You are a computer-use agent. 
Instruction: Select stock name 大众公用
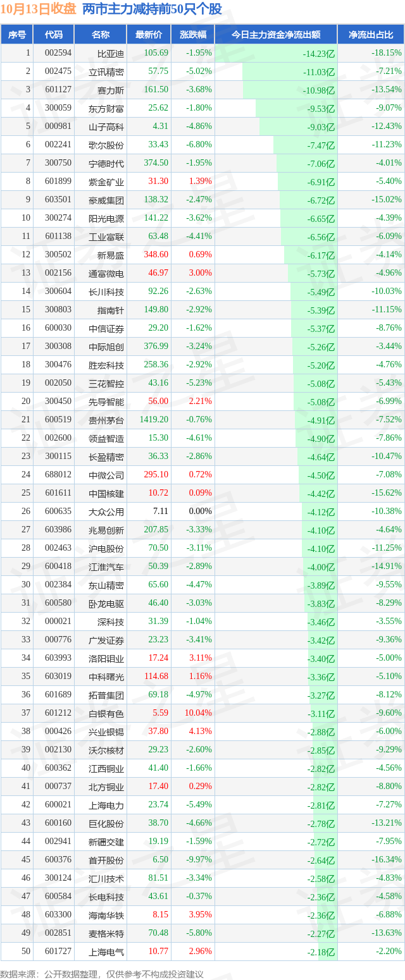click(106, 512)
